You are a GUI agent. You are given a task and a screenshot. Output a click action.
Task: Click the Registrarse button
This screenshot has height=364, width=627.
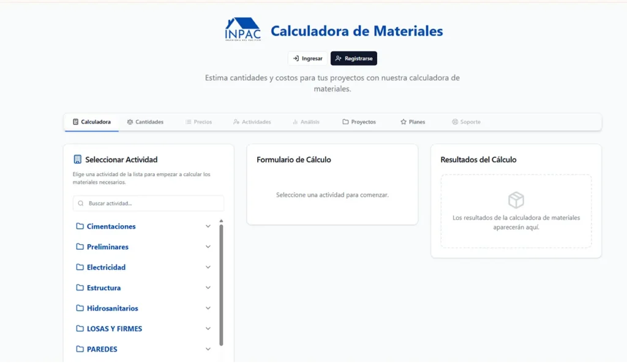click(x=353, y=58)
